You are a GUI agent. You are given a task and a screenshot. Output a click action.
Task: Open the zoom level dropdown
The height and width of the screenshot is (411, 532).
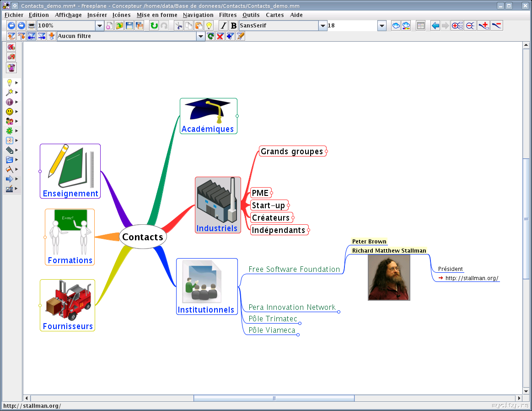point(99,26)
